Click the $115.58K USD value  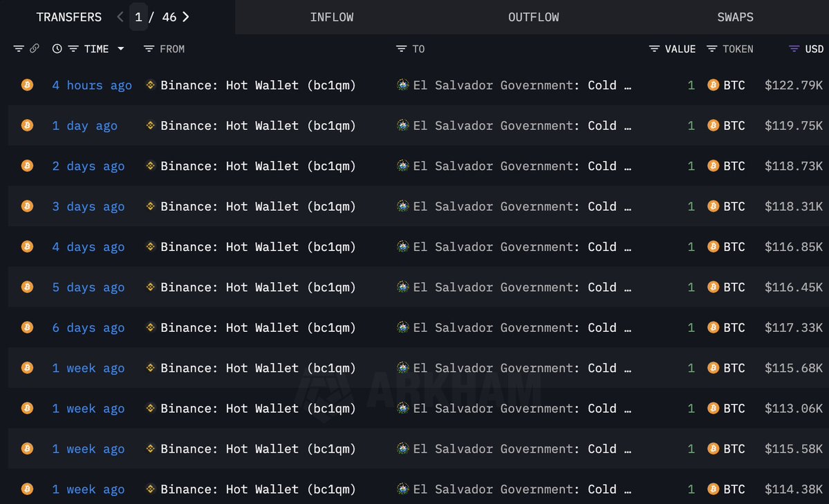click(x=794, y=449)
